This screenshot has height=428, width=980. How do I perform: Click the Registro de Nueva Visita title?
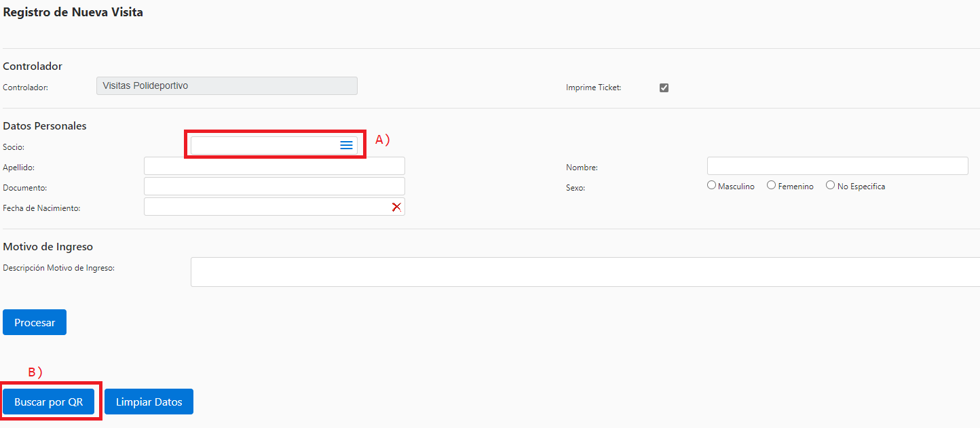73,12
